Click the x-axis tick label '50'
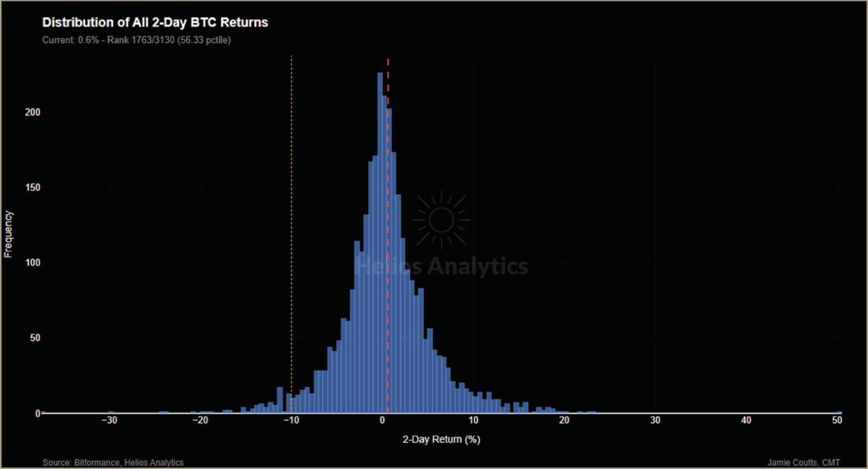868x469 pixels. [837, 420]
